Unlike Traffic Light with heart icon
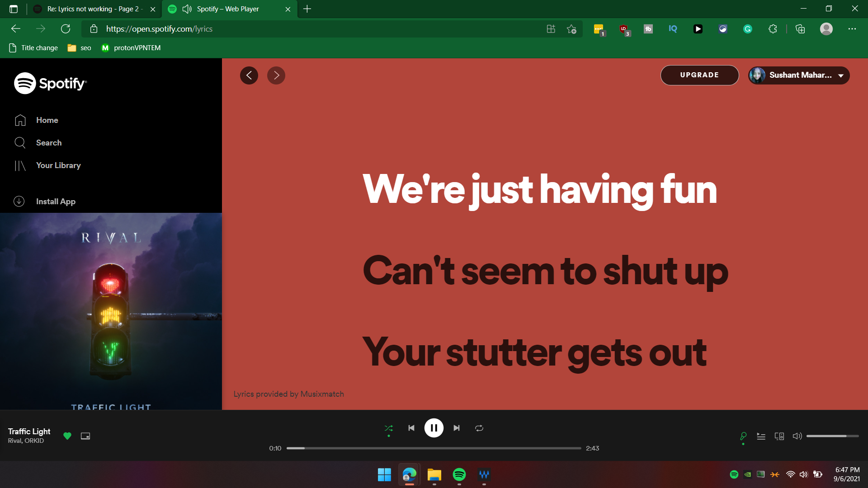 pyautogui.click(x=67, y=436)
